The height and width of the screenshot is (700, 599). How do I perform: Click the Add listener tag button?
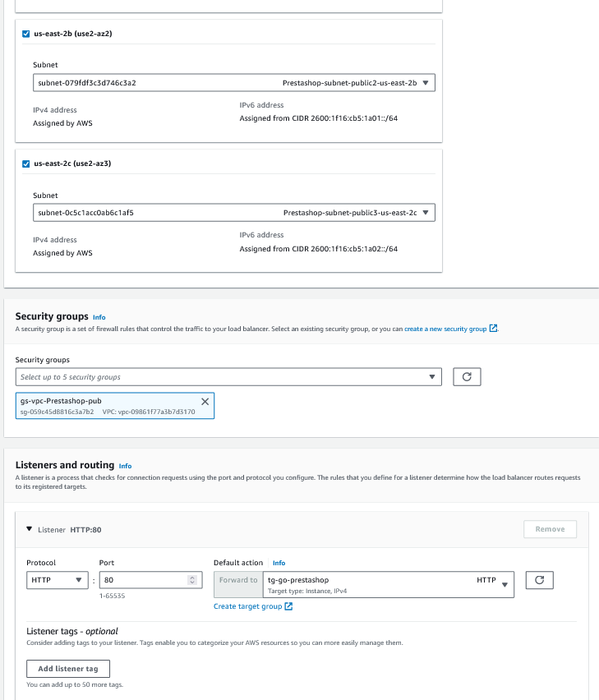(x=68, y=669)
